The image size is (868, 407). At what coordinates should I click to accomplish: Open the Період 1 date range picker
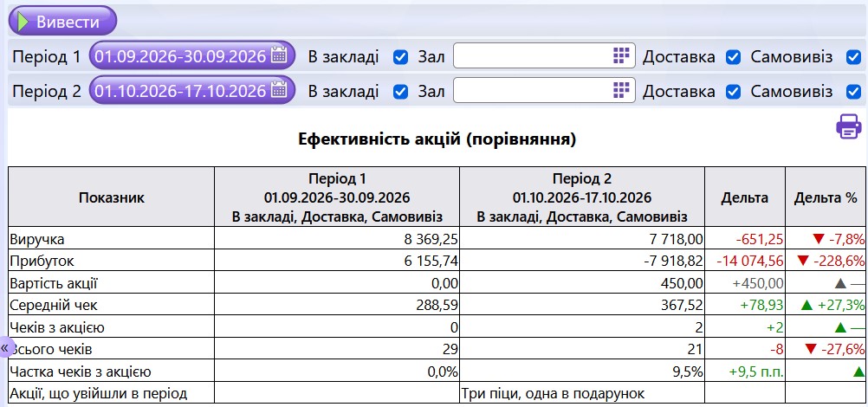192,56
